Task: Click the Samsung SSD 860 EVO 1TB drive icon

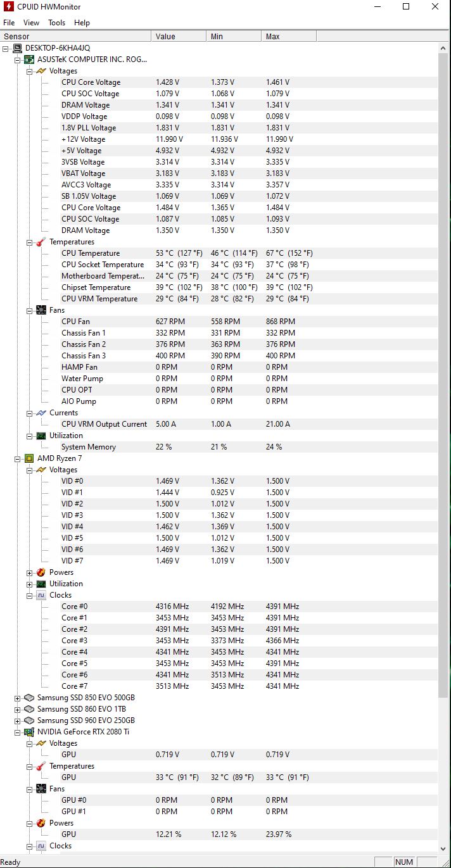Action: [x=29, y=709]
